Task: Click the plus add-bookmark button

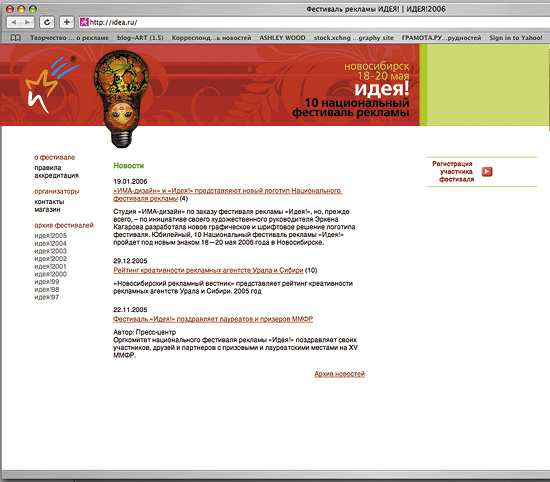Action: pos(66,22)
